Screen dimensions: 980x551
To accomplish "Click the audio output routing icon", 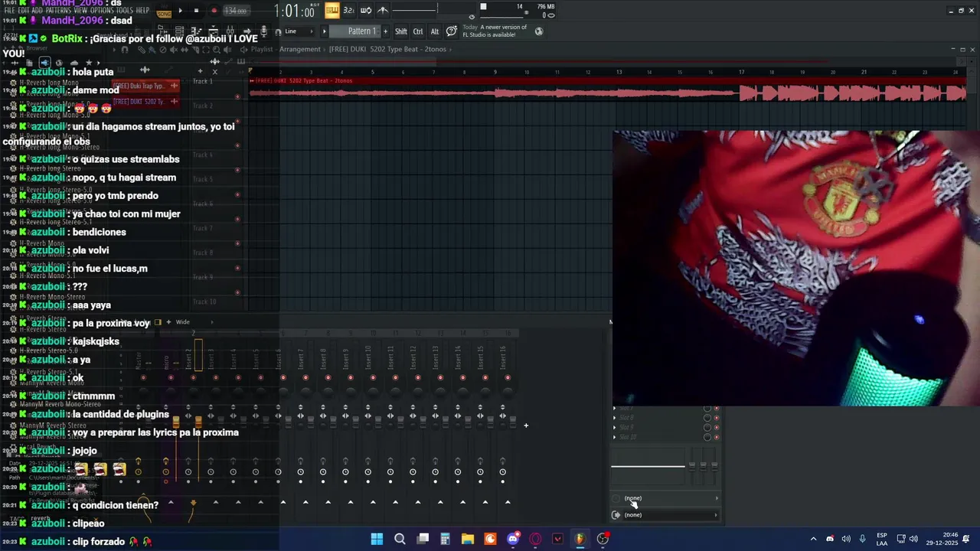I will point(616,515).
